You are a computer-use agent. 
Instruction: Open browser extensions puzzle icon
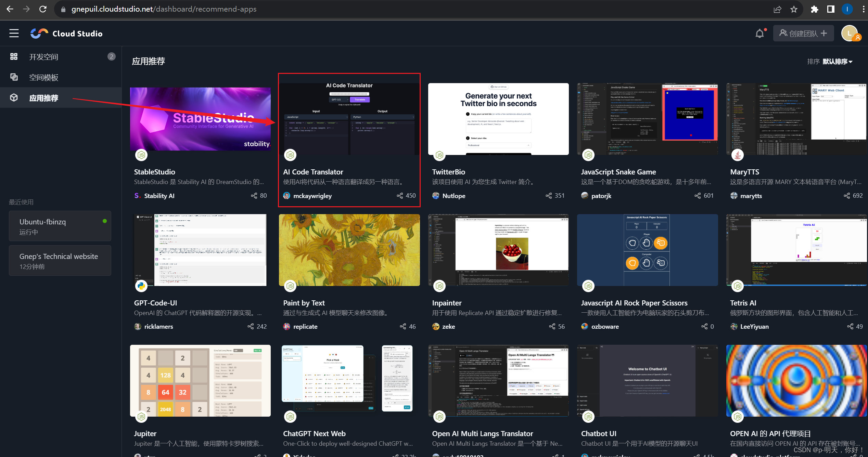point(815,9)
